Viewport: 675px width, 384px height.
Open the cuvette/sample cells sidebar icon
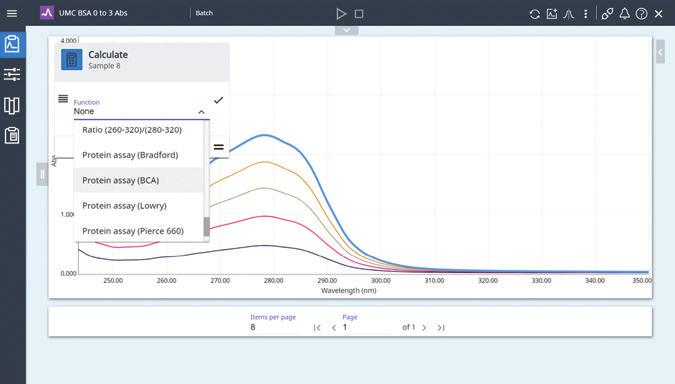click(x=12, y=105)
